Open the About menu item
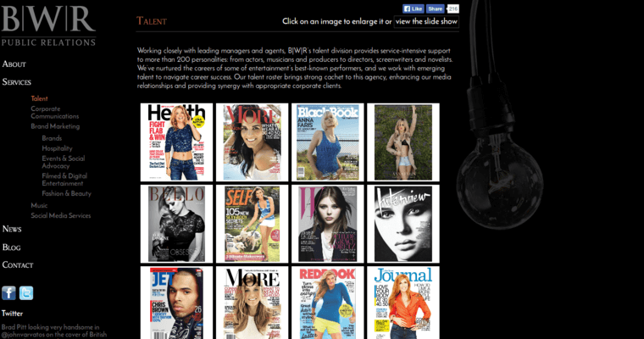The image size is (644, 339). 14,64
